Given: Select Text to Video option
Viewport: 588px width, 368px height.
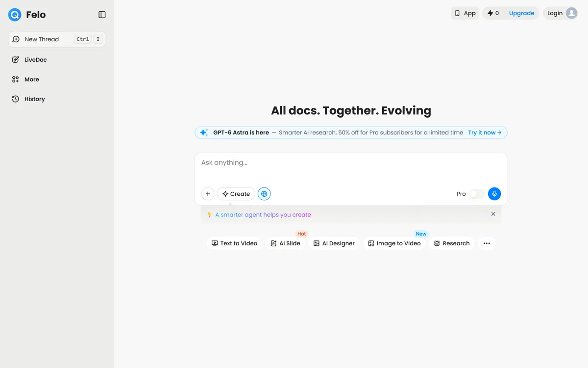Looking at the screenshot, I should [x=234, y=243].
